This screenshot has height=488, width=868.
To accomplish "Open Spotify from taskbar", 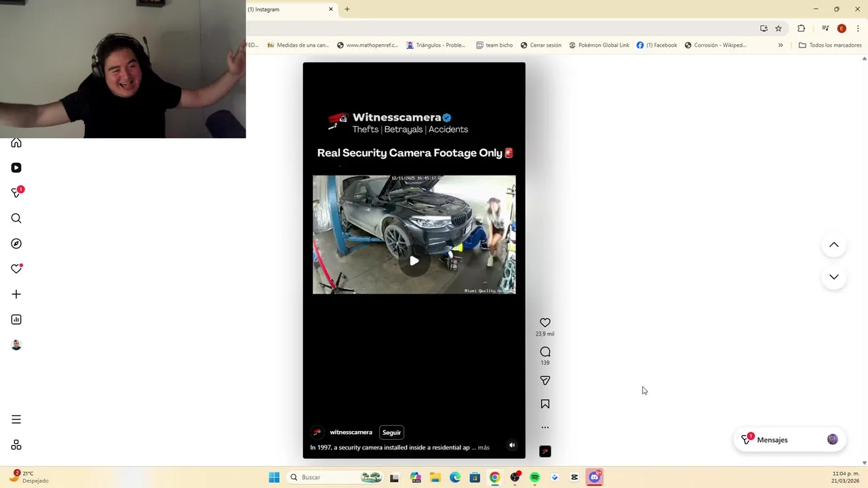I will (534, 477).
